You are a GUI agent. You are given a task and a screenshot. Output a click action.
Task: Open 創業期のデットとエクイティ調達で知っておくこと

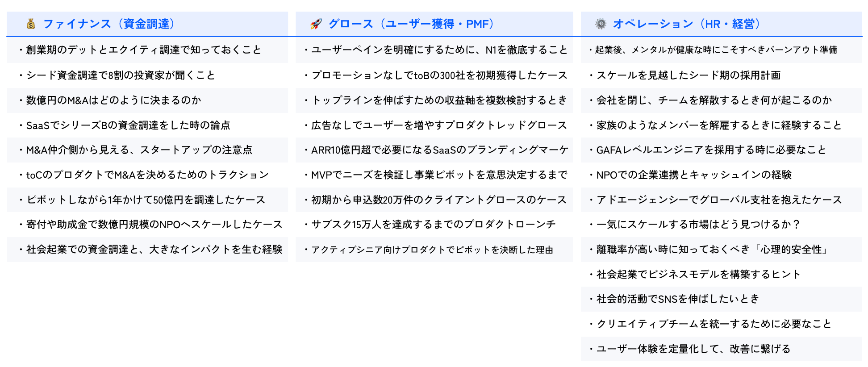[x=147, y=50]
